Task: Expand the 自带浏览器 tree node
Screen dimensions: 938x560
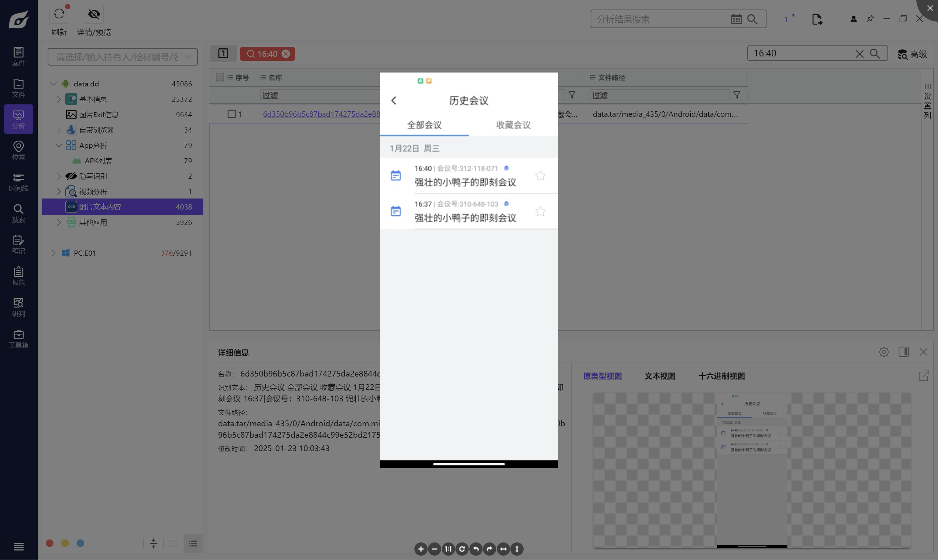Action: click(x=59, y=130)
